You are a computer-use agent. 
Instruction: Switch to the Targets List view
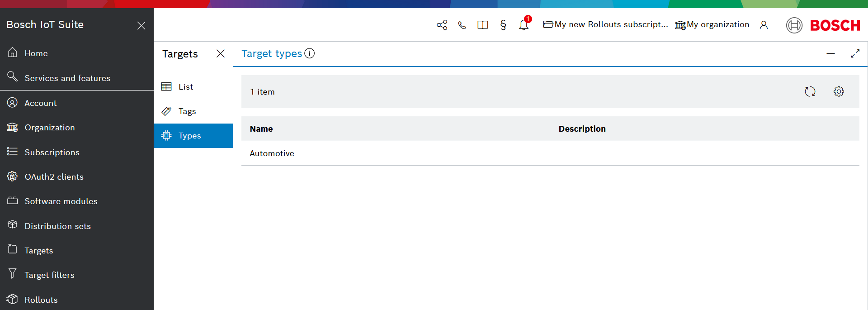[x=185, y=87]
